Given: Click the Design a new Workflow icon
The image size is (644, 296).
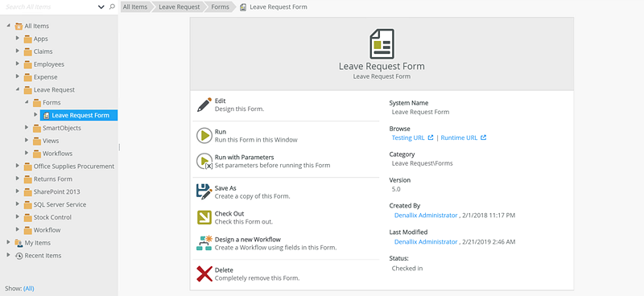Looking at the screenshot, I should tap(204, 243).
